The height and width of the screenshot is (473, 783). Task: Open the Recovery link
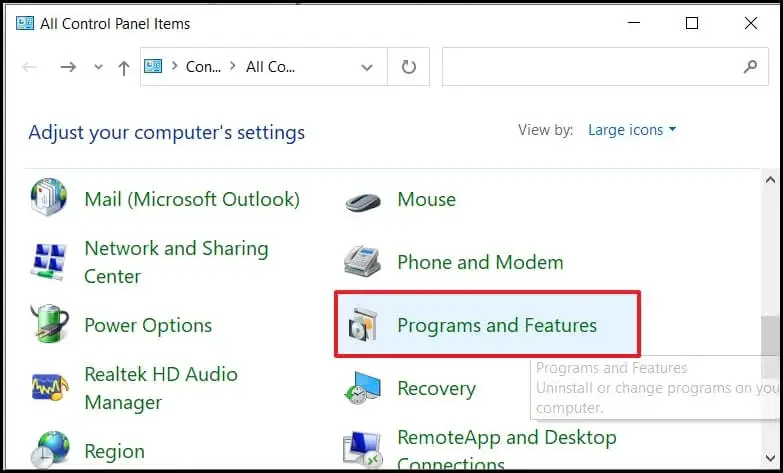[x=436, y=388]
